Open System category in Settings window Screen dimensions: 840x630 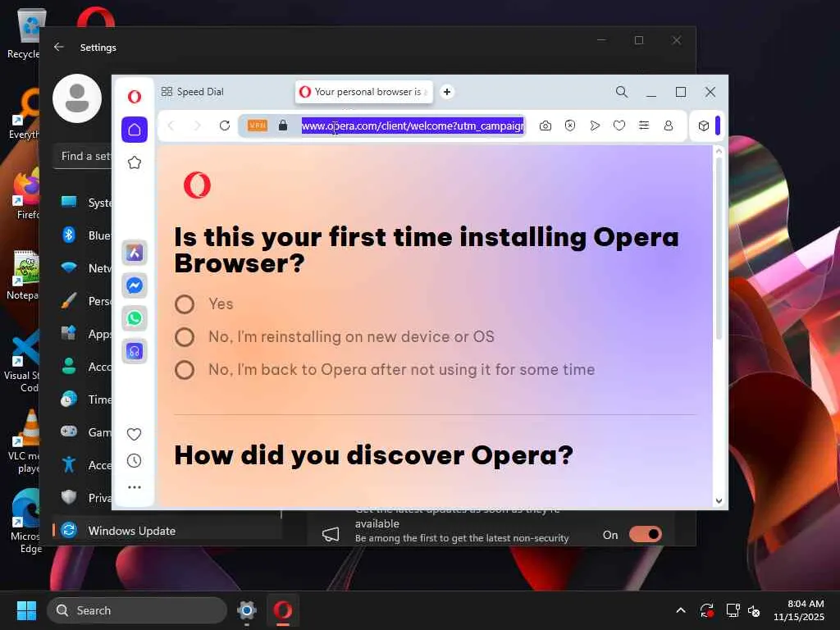pos(85,203)
